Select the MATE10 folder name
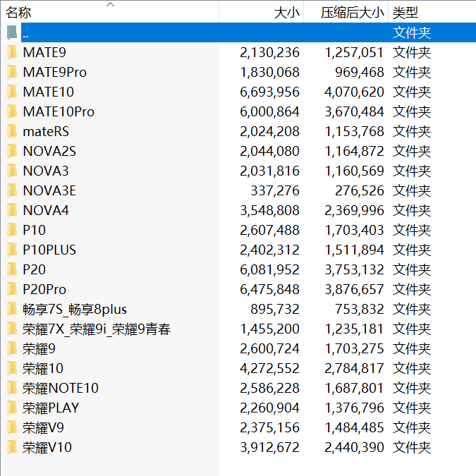The height and width of the screenshot is (476, 476). click(x=48, y=92)
